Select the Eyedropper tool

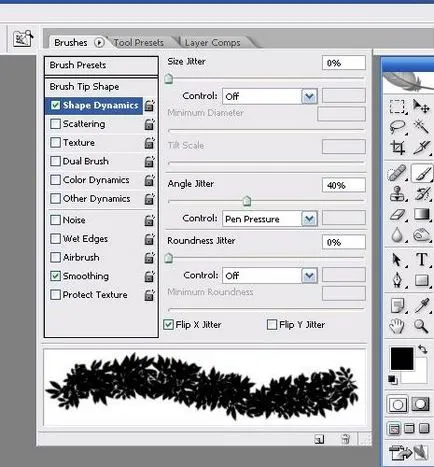[x=422, y=305]
